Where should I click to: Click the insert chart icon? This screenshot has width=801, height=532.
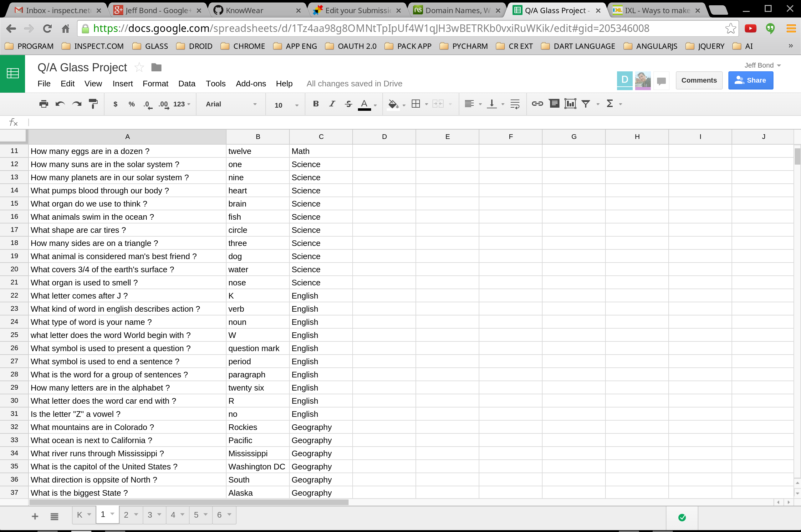[x=570, y=104]
